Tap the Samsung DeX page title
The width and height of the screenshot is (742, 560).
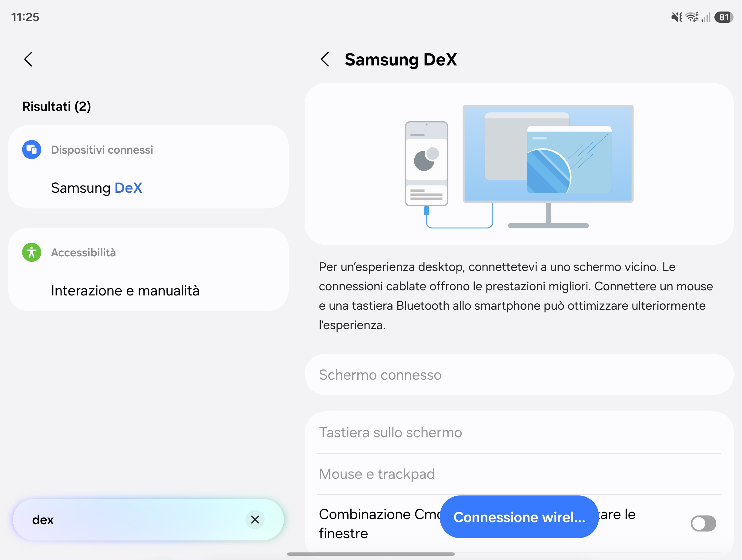tap(401, 60)
